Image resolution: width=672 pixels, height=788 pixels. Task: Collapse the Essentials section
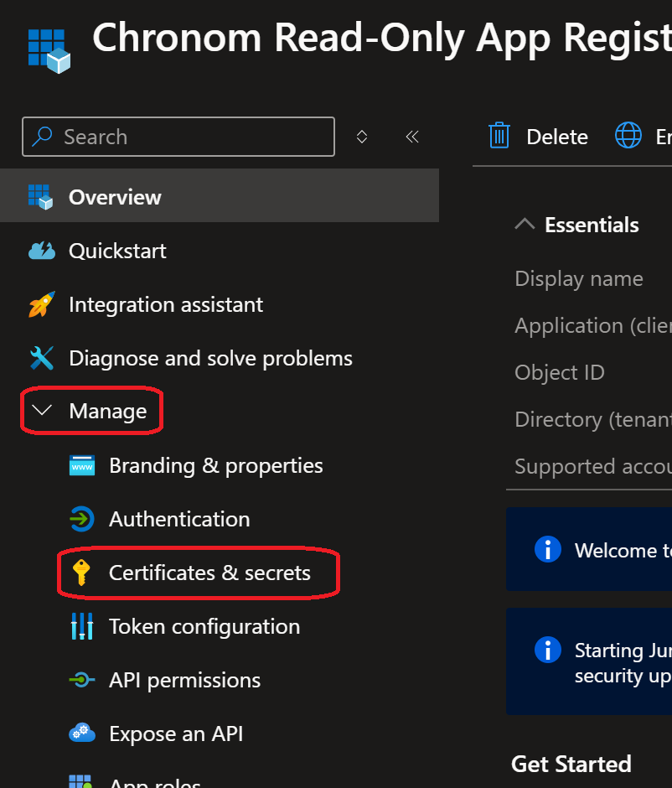[525, 224]
